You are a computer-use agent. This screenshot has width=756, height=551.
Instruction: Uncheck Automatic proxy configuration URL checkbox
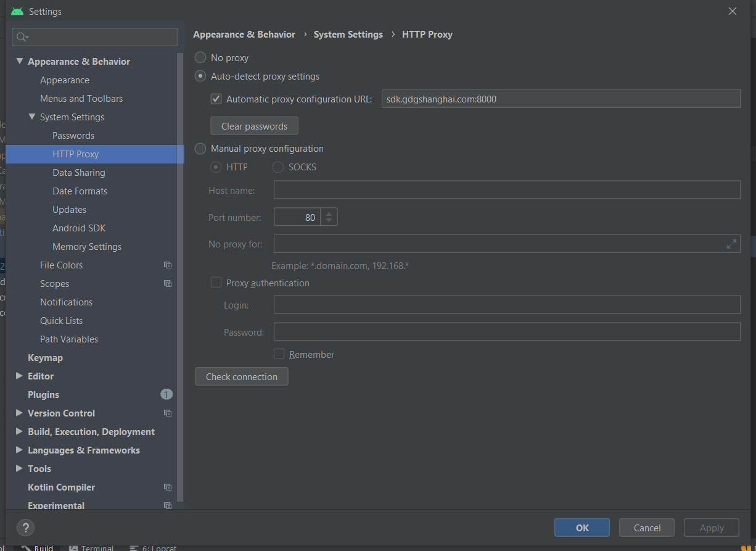[216, 99]
